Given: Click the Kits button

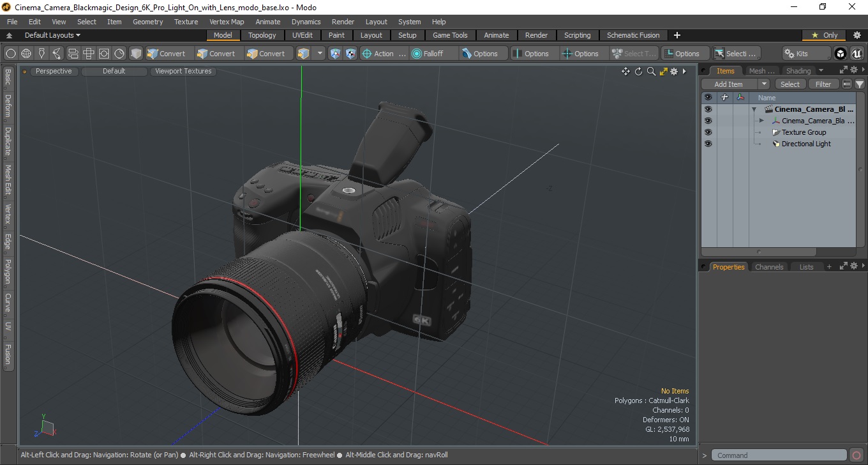Looking at the screenshot, I should 807,54.
